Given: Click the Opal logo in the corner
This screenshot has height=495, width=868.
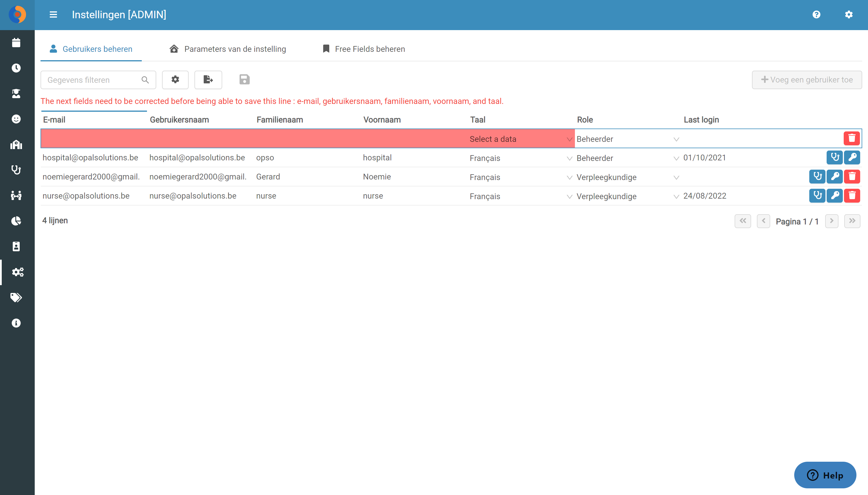Looking at the screenshot, I should pyautogui.click(x=17, y=15).
